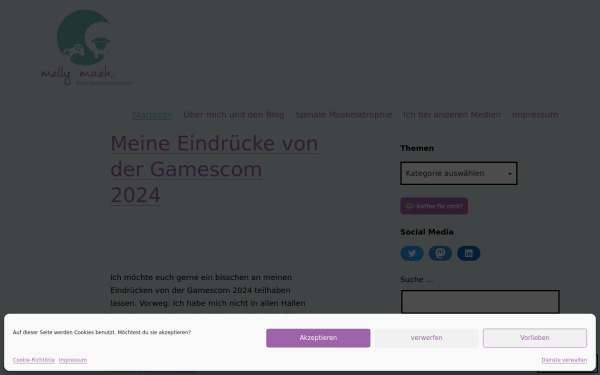Open Spinale Muskelatrophie page
This screenshot has width=600, height=375.
coord(344,115)
